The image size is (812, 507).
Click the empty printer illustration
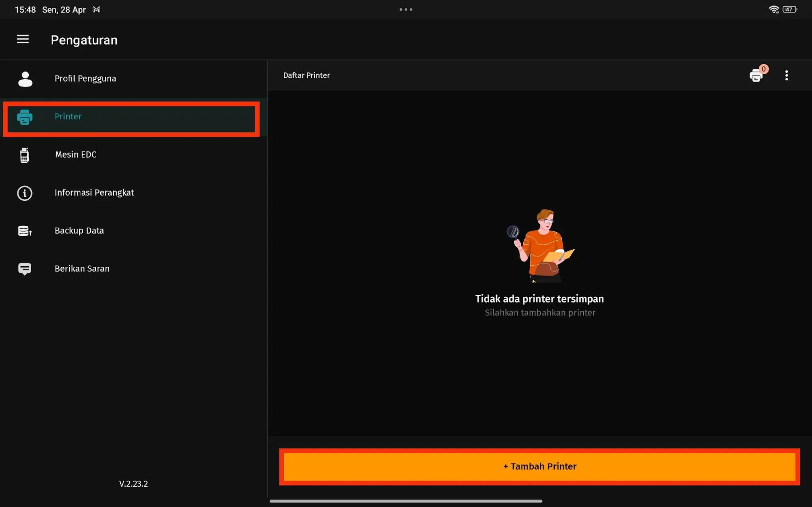click(541, 246)
